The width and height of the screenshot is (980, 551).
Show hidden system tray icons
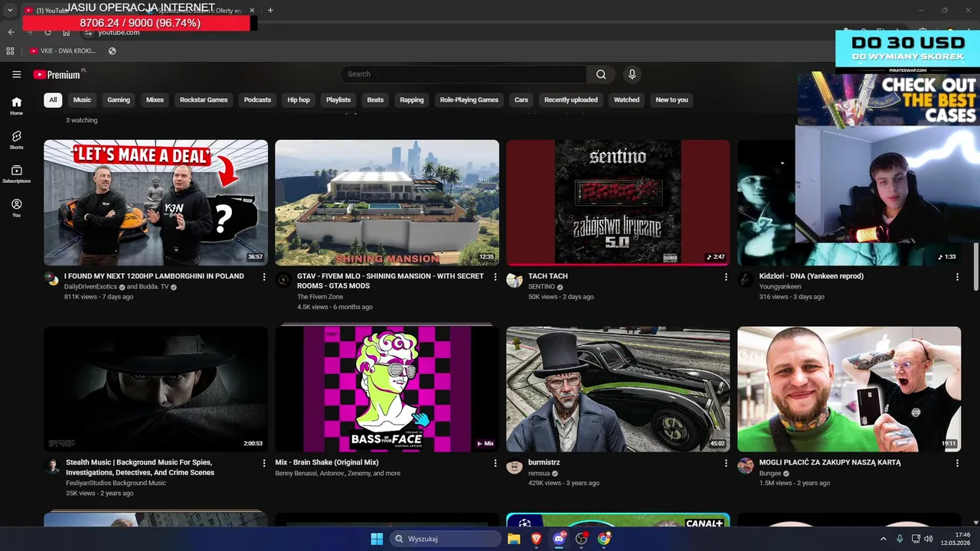point(884,539)
